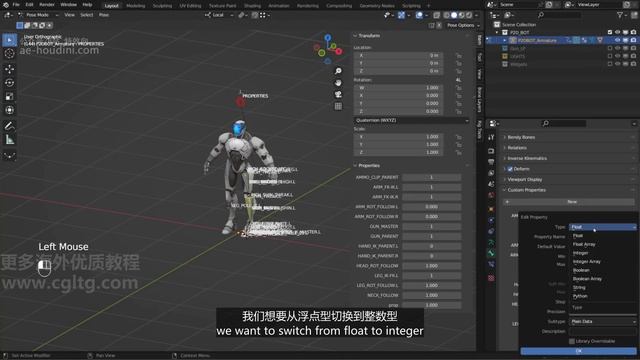Select the Scale tool
The height and width of the screenshot is (360, 640).
pos(9,96)
